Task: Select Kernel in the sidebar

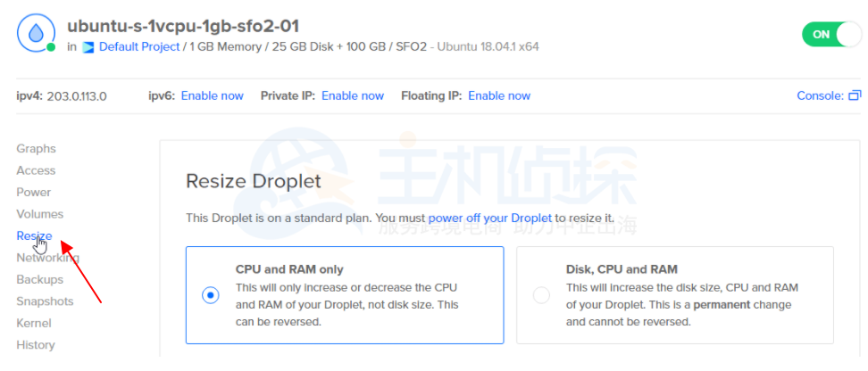Action: (34, 323)
